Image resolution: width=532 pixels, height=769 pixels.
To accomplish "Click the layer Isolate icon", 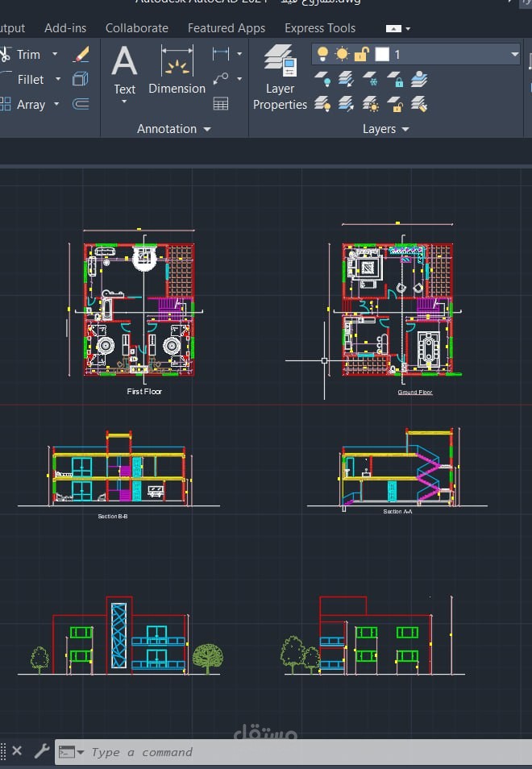I will [346, 79].
